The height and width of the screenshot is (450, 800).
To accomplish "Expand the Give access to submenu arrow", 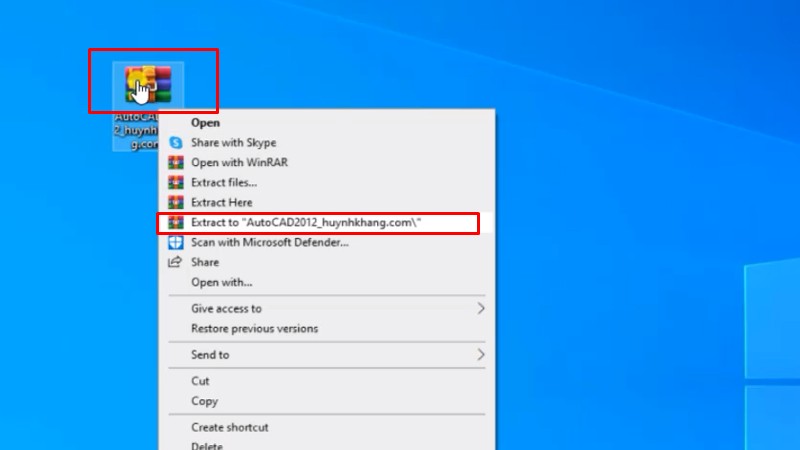I will tap(481, 309).
